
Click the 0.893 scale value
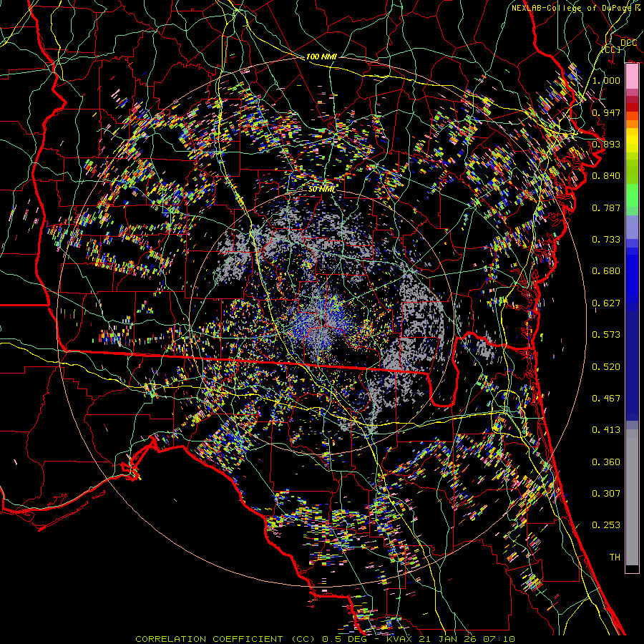pos(606,144)
